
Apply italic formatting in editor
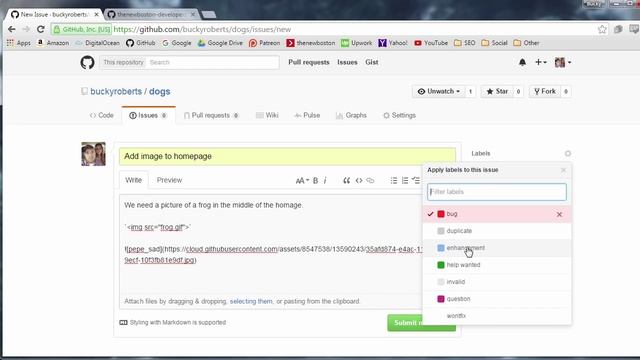[x=325, y=180]
